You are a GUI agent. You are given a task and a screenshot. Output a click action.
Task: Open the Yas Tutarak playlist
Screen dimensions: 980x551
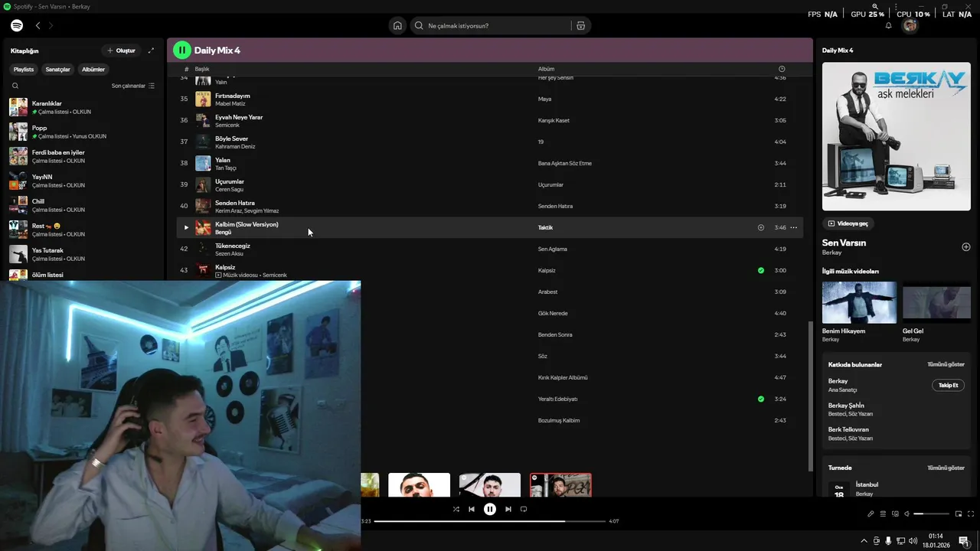coord(84,254)
